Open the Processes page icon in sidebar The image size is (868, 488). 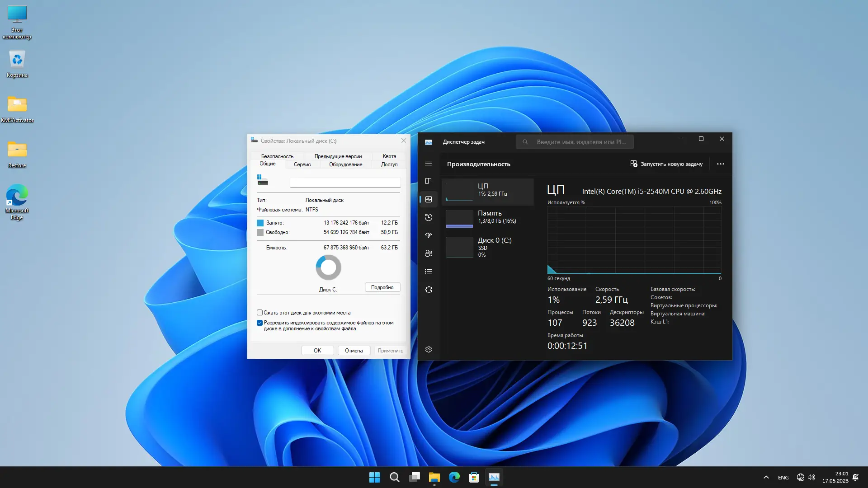(x=429, y=181)
